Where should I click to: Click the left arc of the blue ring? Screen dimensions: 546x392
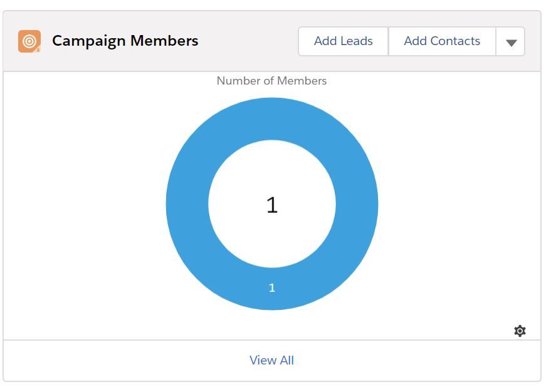click(187, 204)
